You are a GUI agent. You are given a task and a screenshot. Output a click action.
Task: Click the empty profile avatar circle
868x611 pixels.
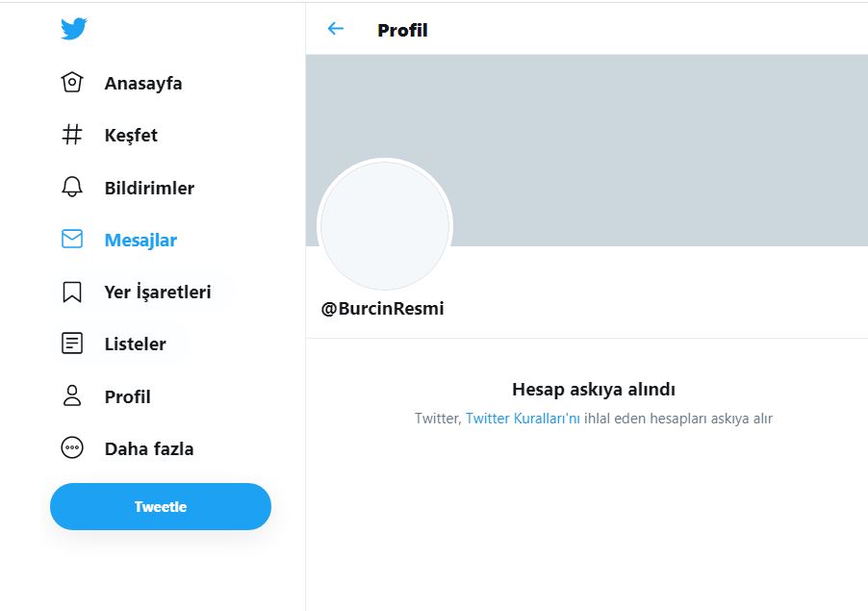385,225
